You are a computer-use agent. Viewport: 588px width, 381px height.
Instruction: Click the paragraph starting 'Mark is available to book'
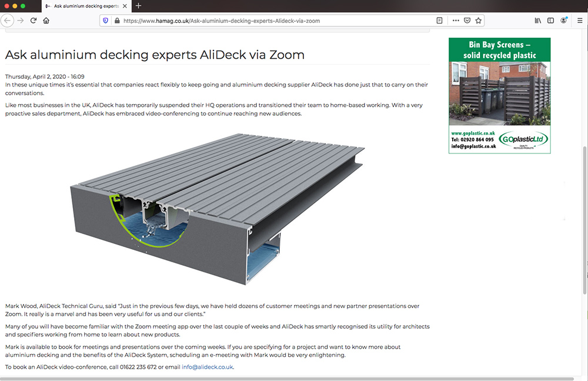203,351
